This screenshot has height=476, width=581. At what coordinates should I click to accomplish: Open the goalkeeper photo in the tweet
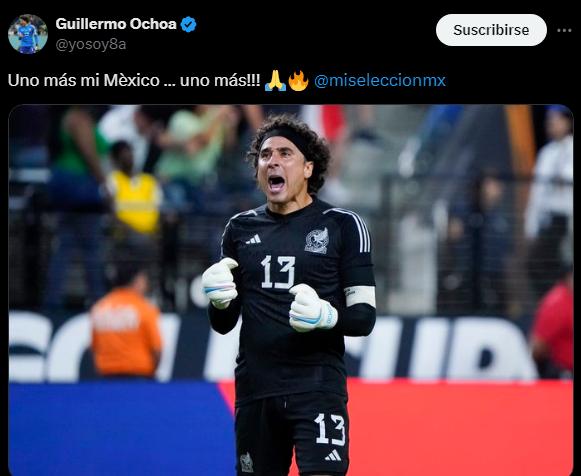tap(291, 290)
